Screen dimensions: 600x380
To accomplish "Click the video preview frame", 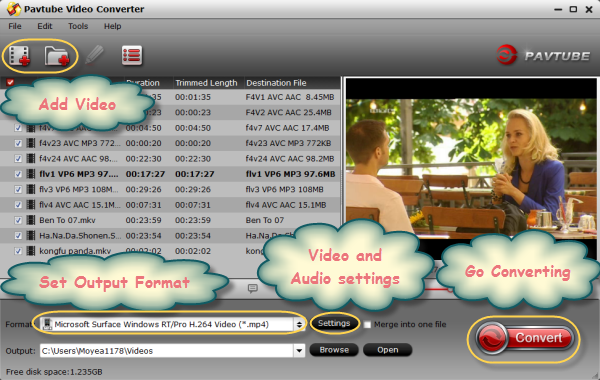I will point(471,168).
